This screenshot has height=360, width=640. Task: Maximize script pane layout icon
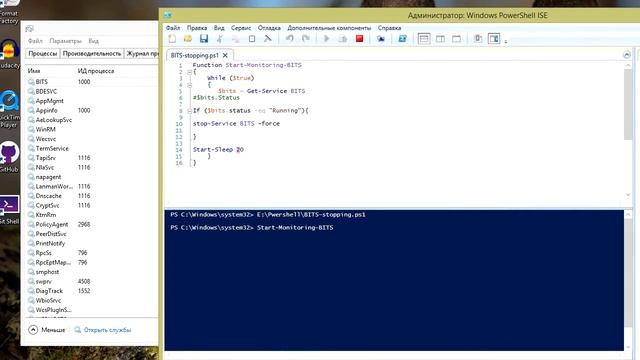coord(456,39)
